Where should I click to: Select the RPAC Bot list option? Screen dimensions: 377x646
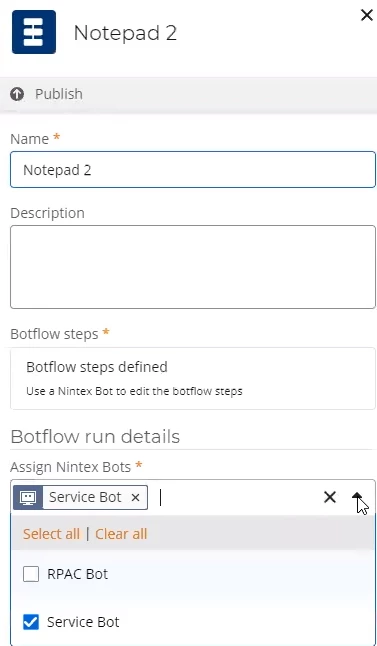click(x=193, y=574)
